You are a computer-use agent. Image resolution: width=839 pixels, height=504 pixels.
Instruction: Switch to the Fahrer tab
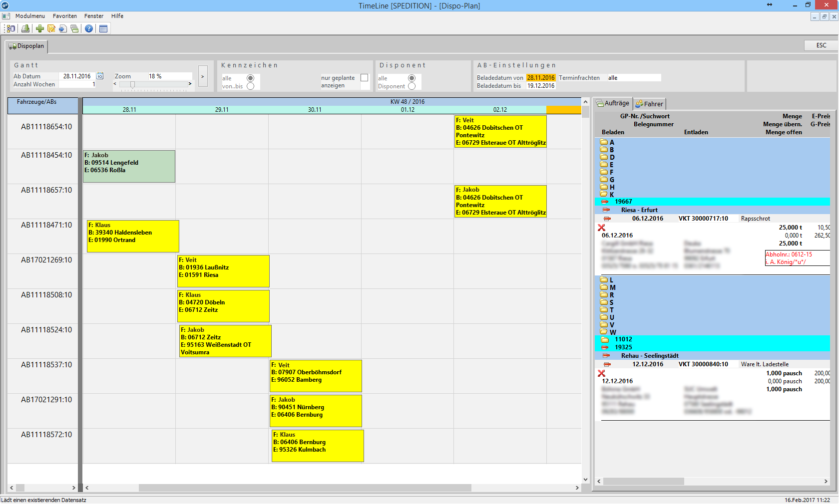649,104
